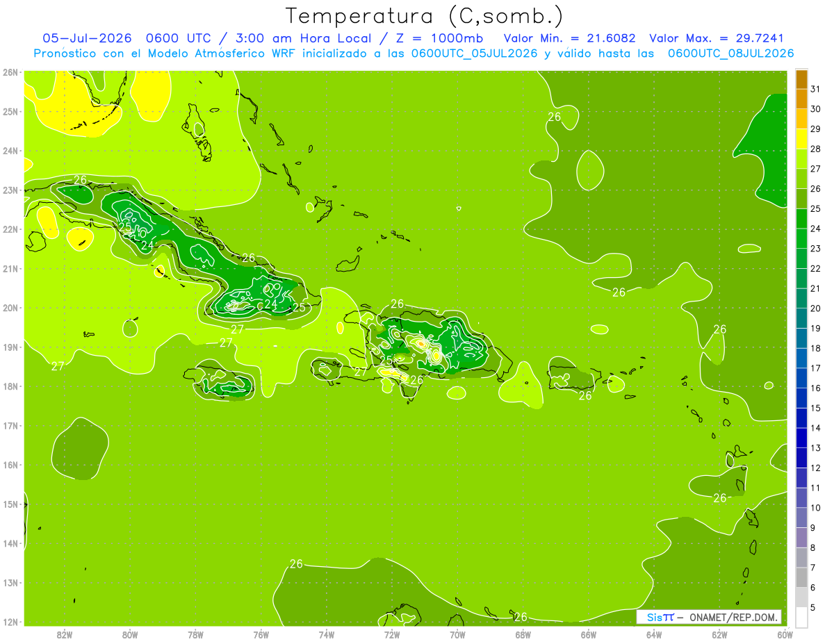Click the '74W' longitude axis label

pyautogui.click(x=327, y=634)
